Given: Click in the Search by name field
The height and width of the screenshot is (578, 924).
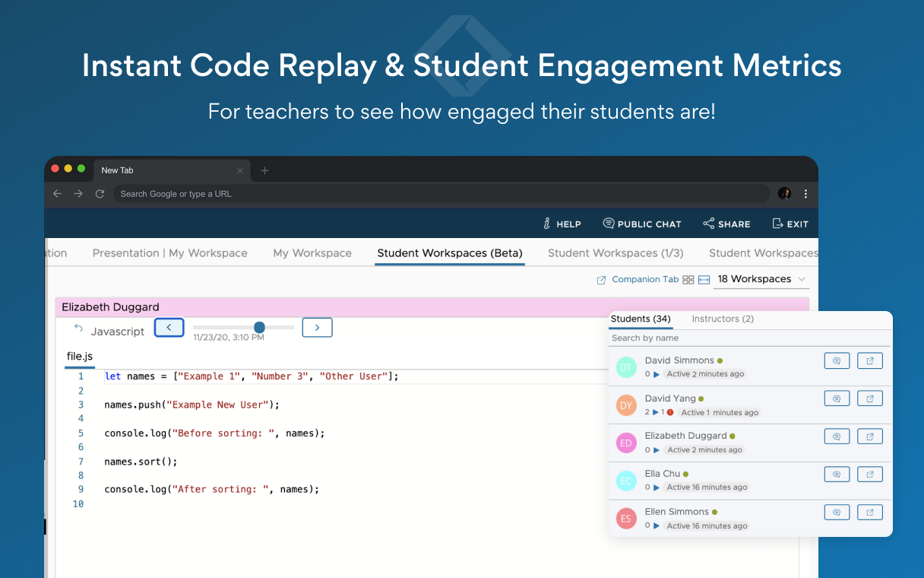Looking at the screenshot, I should tap(748, 338).
